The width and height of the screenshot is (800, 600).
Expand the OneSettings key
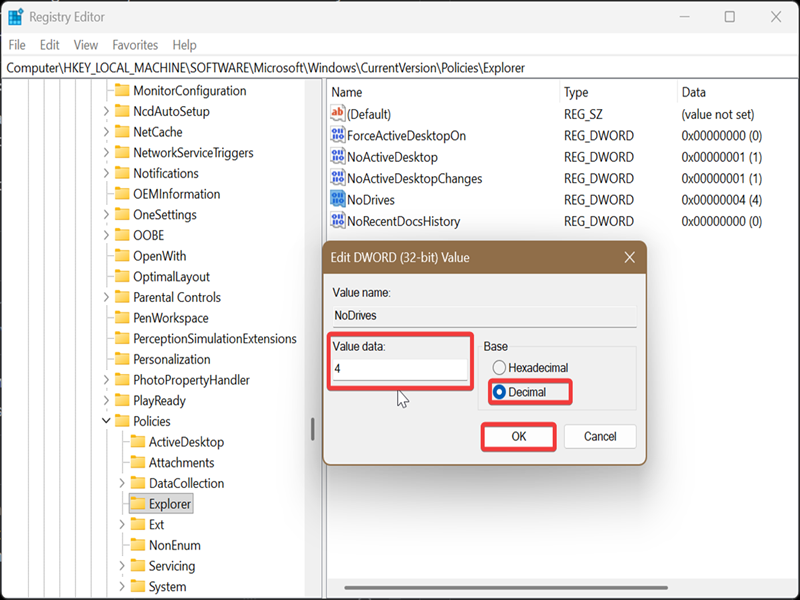point(106,214)
